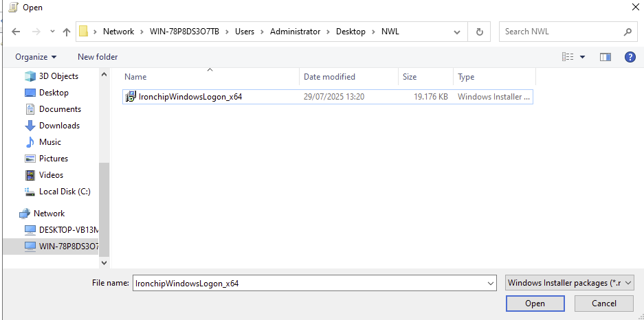Select the 3D Objects folder
The image size is (644, 320).
(58, 76)
